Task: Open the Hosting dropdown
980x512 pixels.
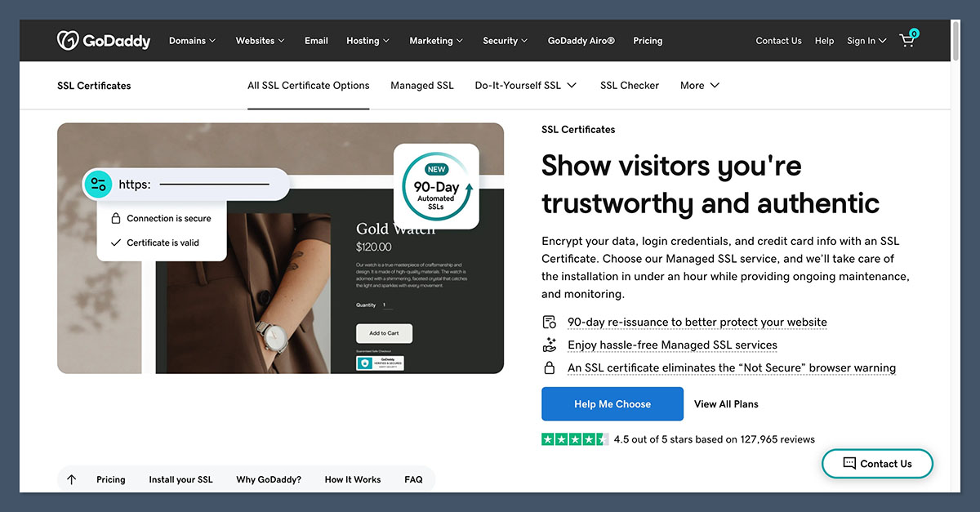Action: coord(367,40)
